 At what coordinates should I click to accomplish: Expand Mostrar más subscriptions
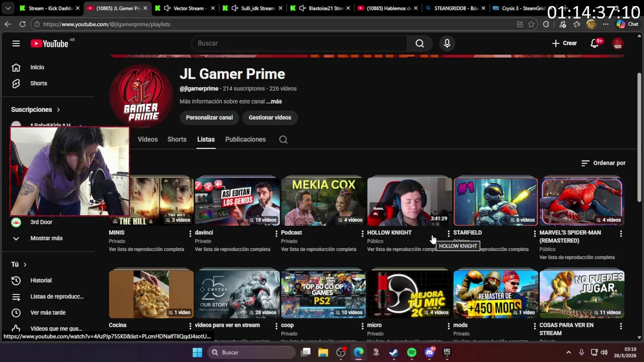click(46, 238)
